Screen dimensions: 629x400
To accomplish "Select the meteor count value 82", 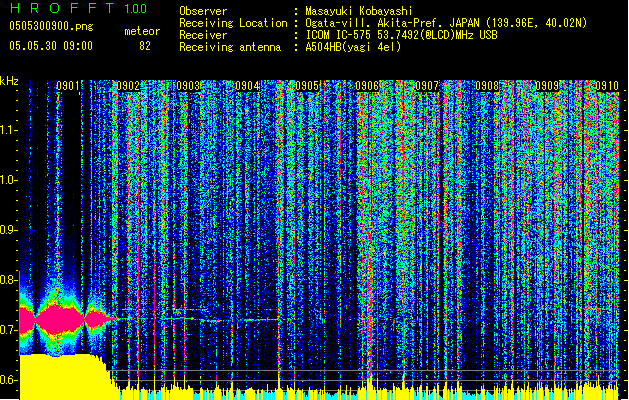I will [x=145, y=46].
